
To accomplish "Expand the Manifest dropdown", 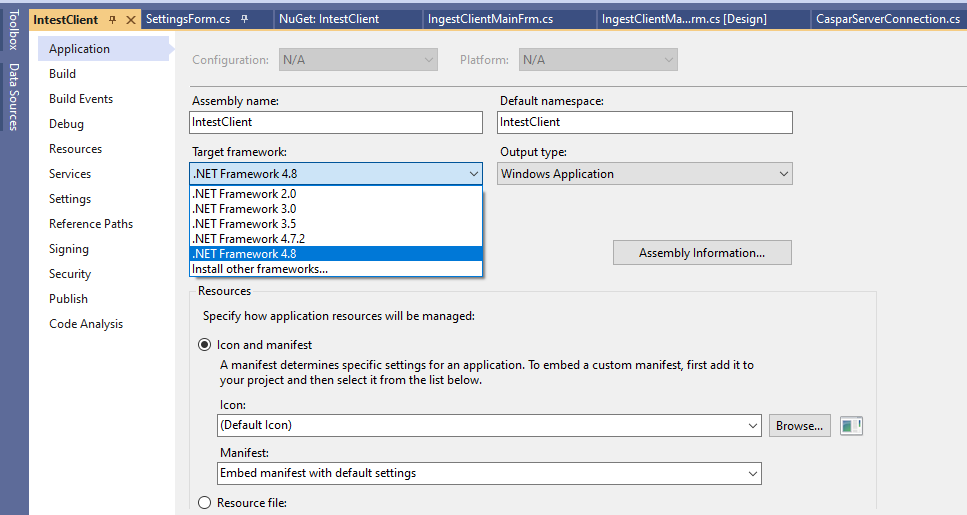I will (490, 474).
